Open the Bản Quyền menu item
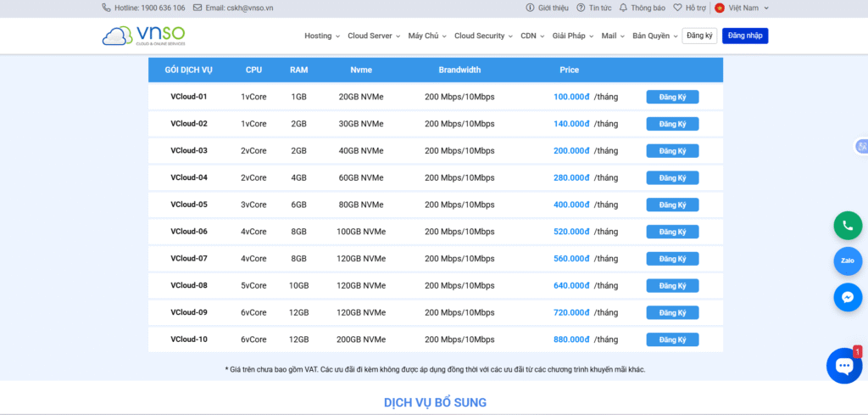868x415 pixels. [655, 36]
